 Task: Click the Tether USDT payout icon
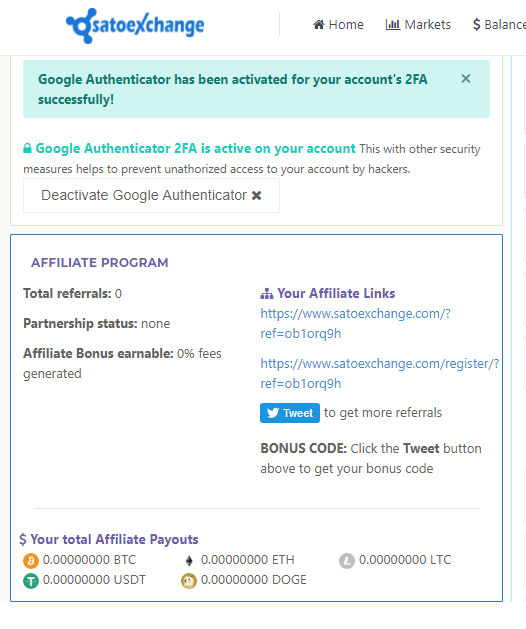point(31,580)
